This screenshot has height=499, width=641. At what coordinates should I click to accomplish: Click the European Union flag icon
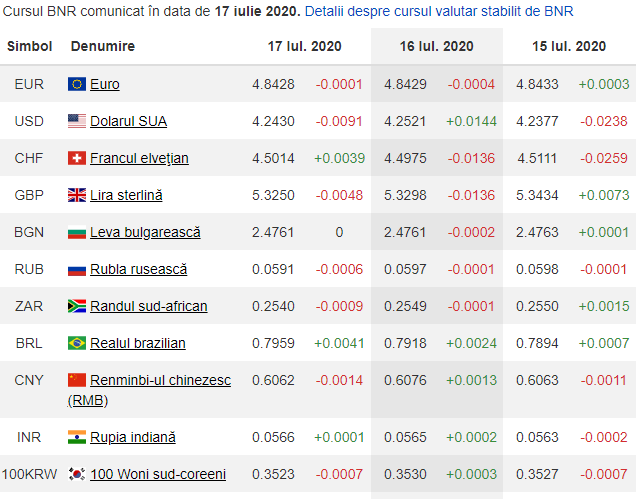(x=76, y=84)
